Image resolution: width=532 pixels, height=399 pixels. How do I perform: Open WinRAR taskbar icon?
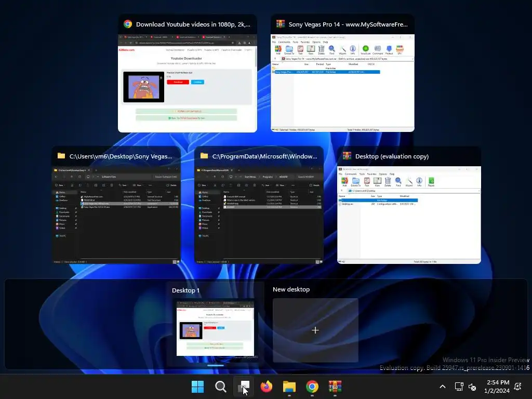click(x=335, y=387)
